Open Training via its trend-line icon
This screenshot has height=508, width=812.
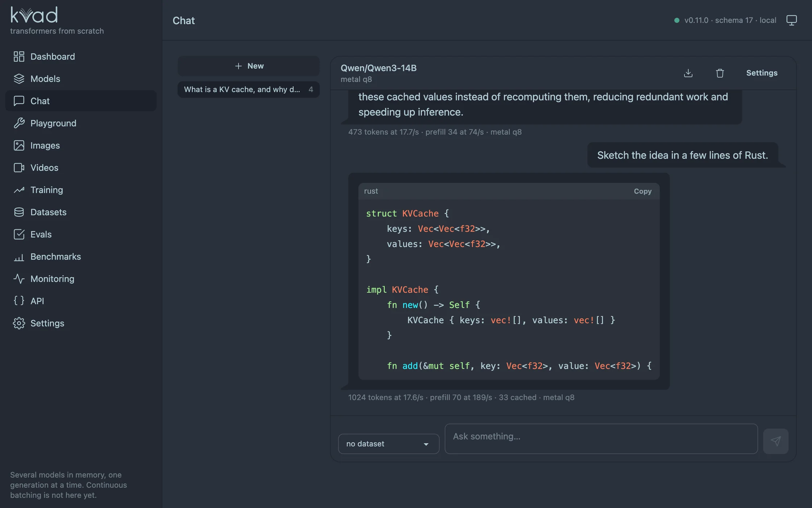point(19,190)
